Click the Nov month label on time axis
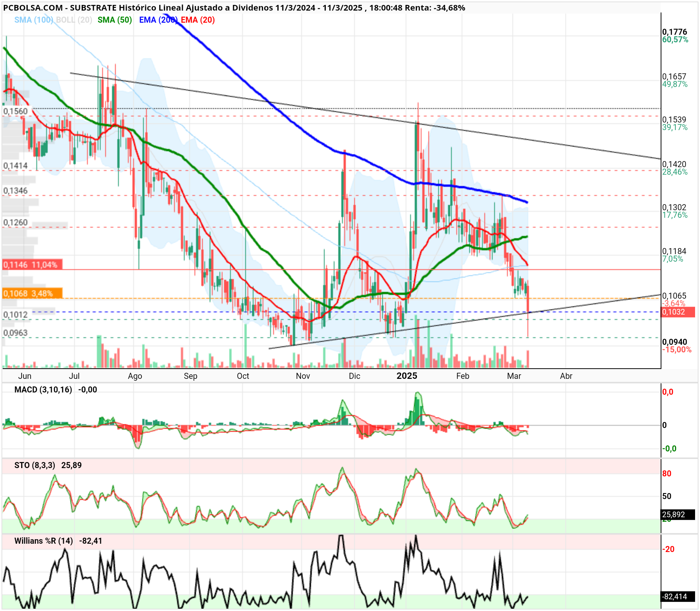This screenshot has width=700, height=611. pyautogui.click(x=303, y=376)
